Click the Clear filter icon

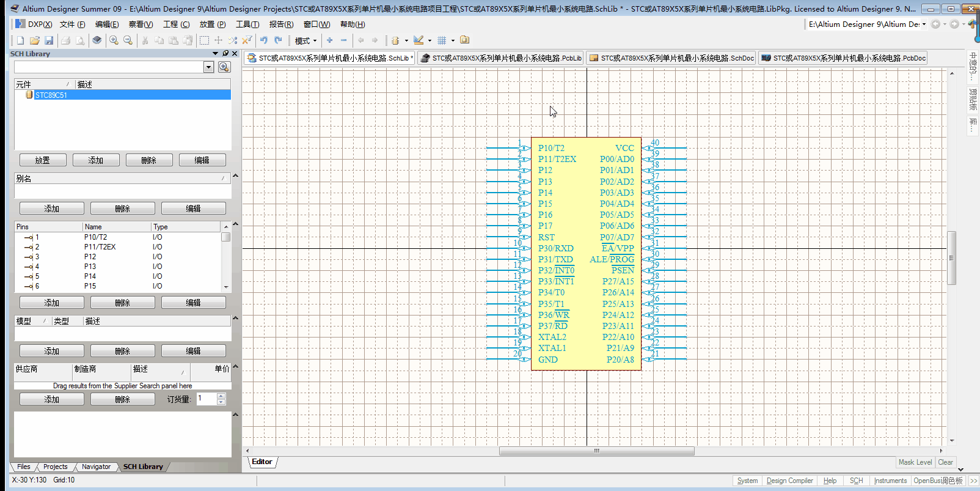[x=247, y=40]
